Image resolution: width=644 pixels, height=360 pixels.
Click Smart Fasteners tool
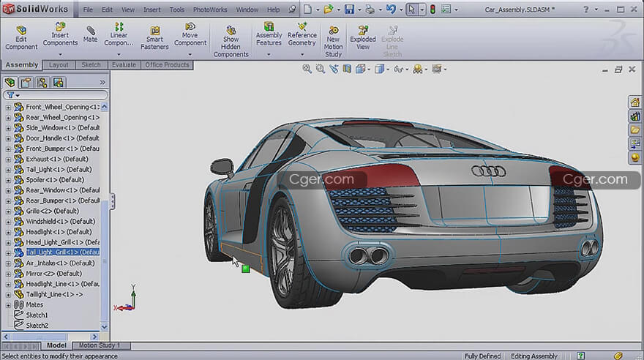coord(154,37)
